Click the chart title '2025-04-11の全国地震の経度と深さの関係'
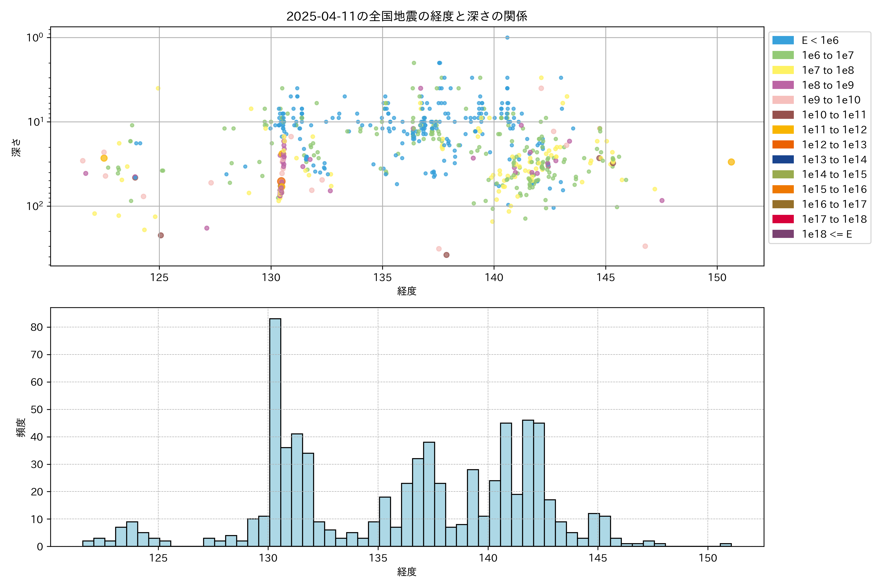Screen dimensions: 882x588 (407, 16)
